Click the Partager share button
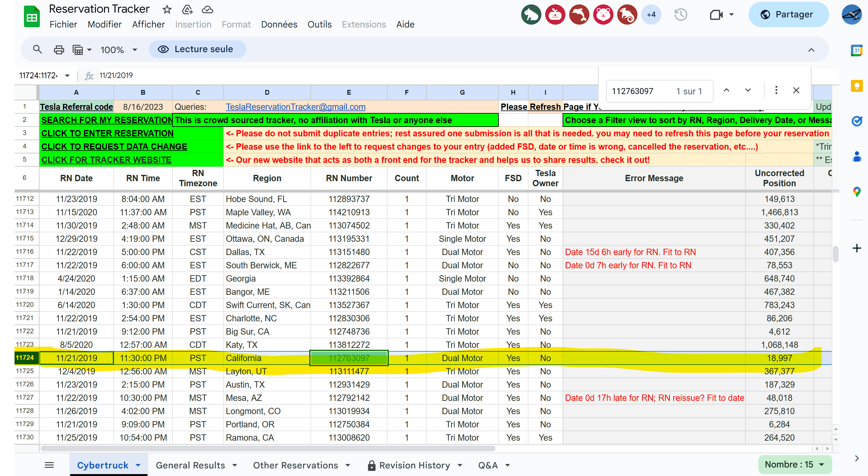Image resolution: width=868 pixels, height=476 pixels. [x=788, y=15]
